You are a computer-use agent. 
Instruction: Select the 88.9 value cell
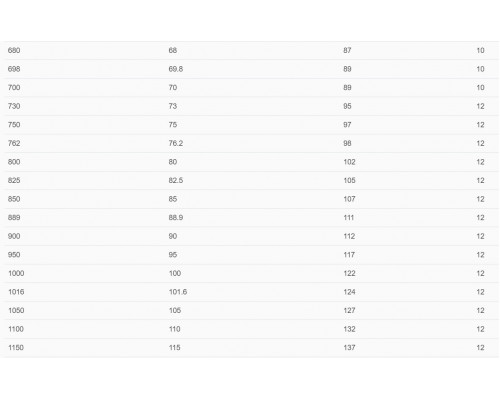pyautogui.click(x=176, y=218)
